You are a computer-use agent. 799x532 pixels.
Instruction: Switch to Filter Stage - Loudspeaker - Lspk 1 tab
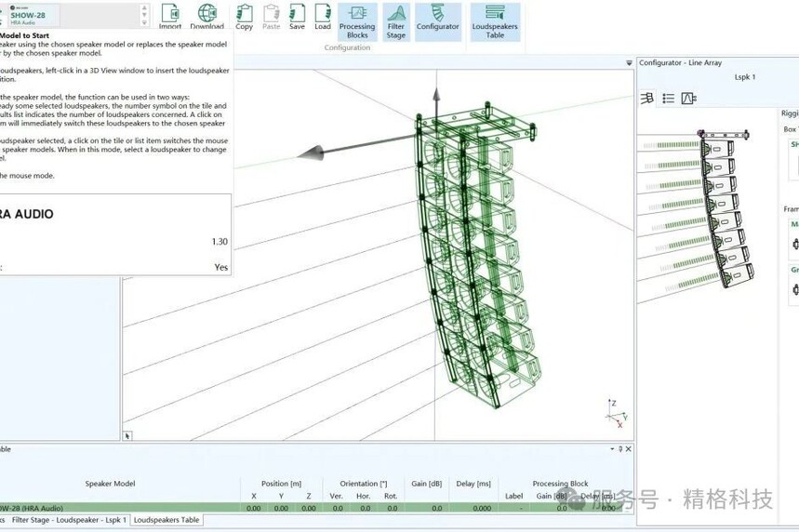click(70, 520)
